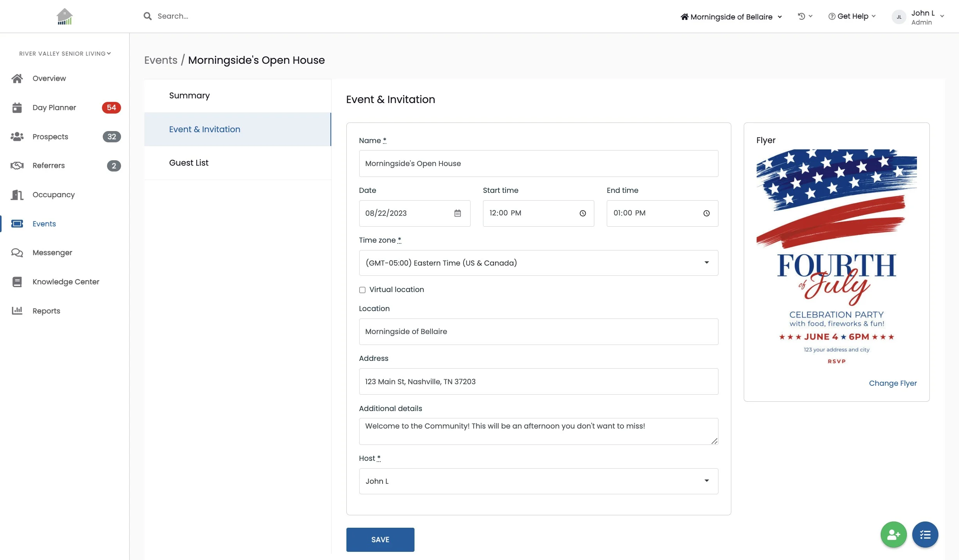This screenshot has width=959, height=560.
Task: Click the Fourth of July flyer thumbnail
Action: pos(836,257)
